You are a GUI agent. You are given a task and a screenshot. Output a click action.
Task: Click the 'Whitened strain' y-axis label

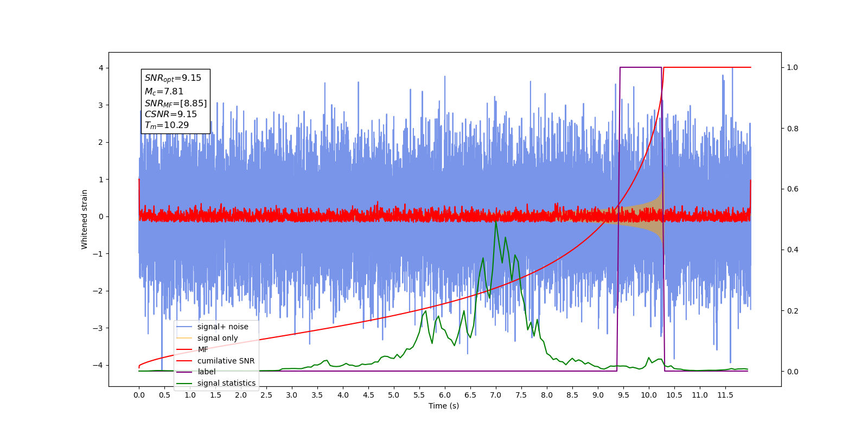[x=84, y=219]
